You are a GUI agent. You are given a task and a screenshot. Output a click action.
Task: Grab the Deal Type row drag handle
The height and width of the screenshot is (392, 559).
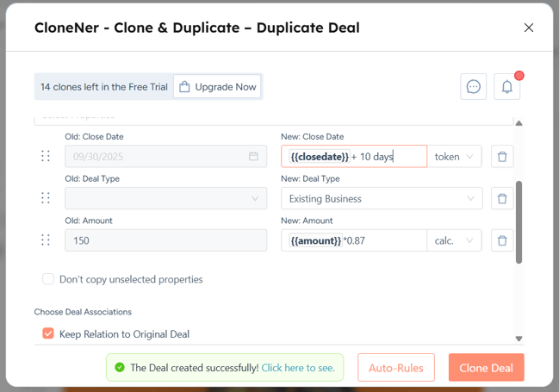point(46,199)
